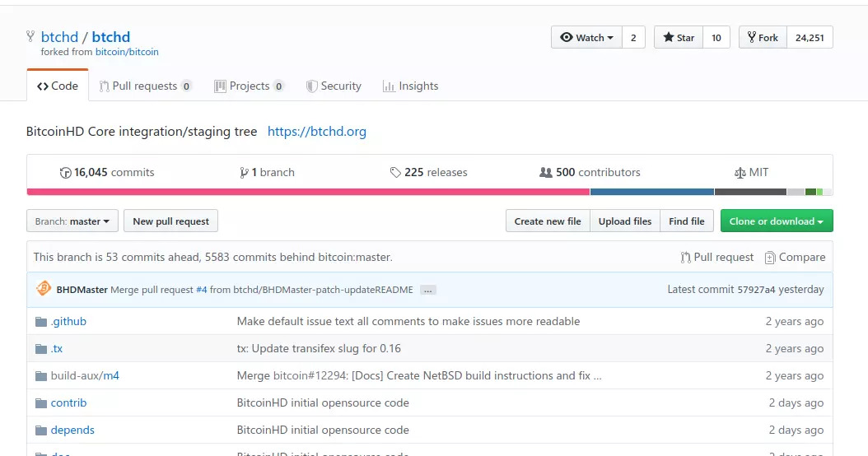Open the .github folder
The image size is (868, 456).
68,322
